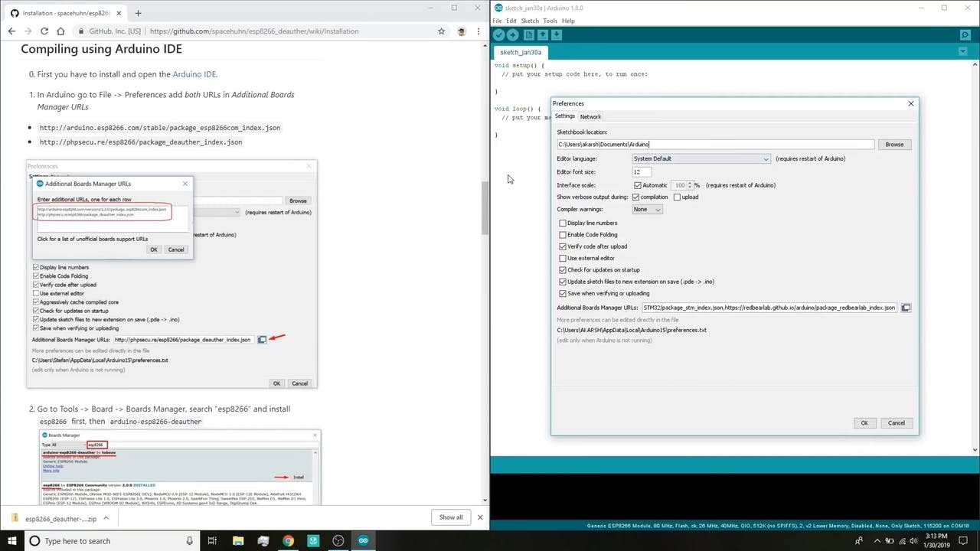Toggle Automatic interface scale checkbox

(x=638, y=185)
